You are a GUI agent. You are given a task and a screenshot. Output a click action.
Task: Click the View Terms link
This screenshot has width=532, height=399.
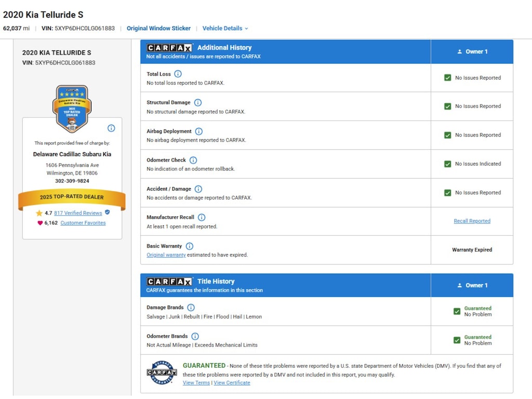tap(196, 383)
